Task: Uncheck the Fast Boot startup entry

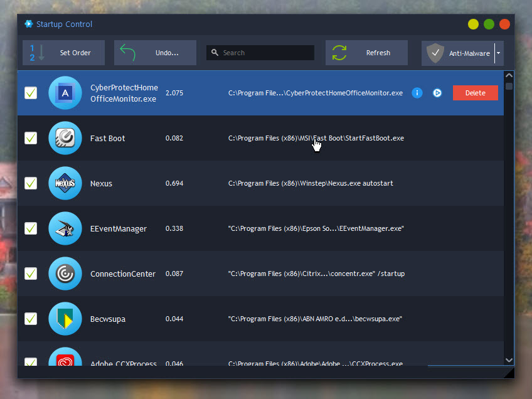Action: 31,138
